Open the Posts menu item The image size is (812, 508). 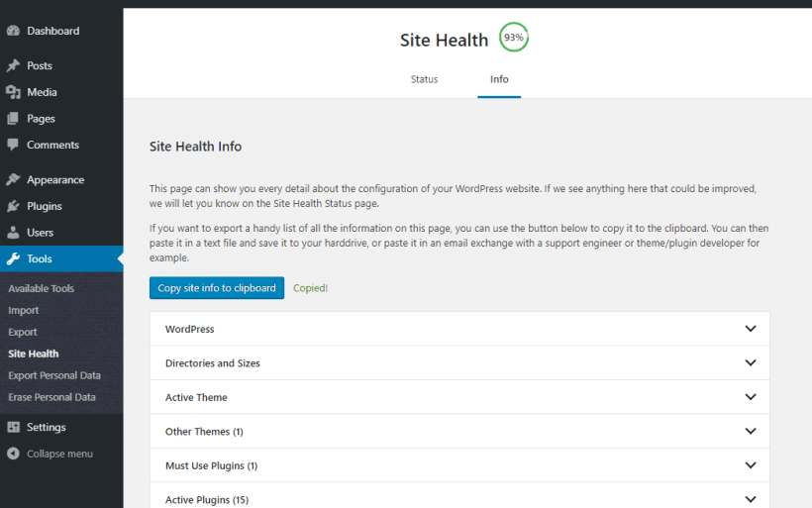(x=40, y=65)
